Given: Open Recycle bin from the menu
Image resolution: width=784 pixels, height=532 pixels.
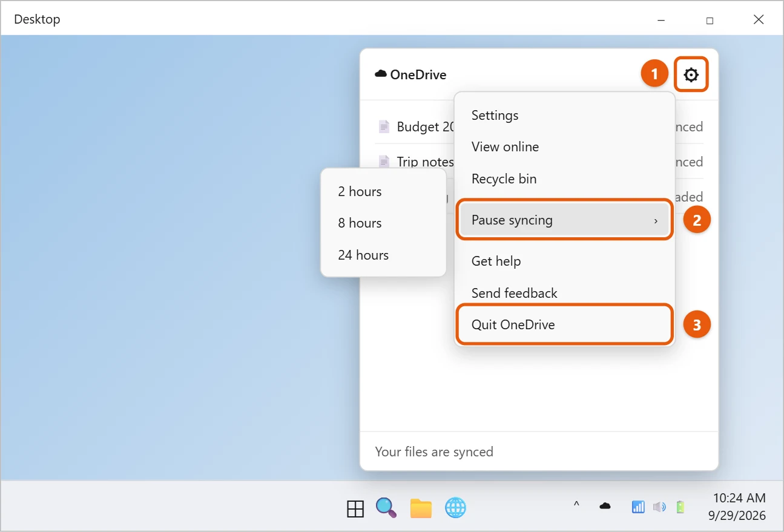Looking at the screenshot, I should tap(564, 179).
